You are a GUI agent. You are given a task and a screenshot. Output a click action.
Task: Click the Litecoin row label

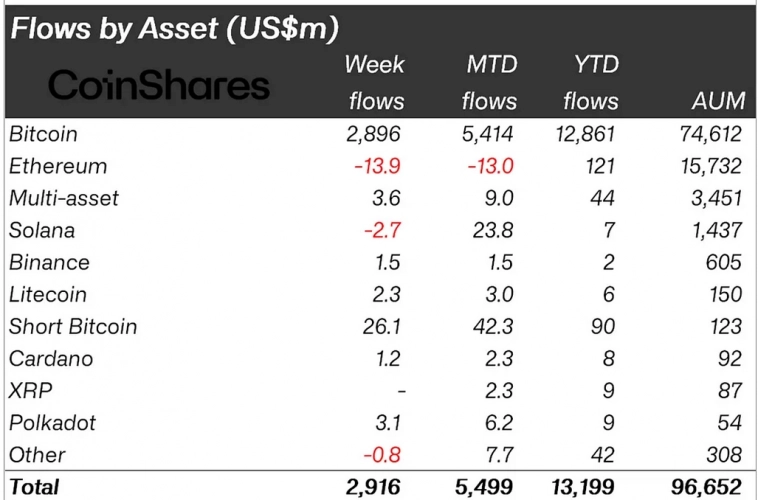tap(47, 294)
